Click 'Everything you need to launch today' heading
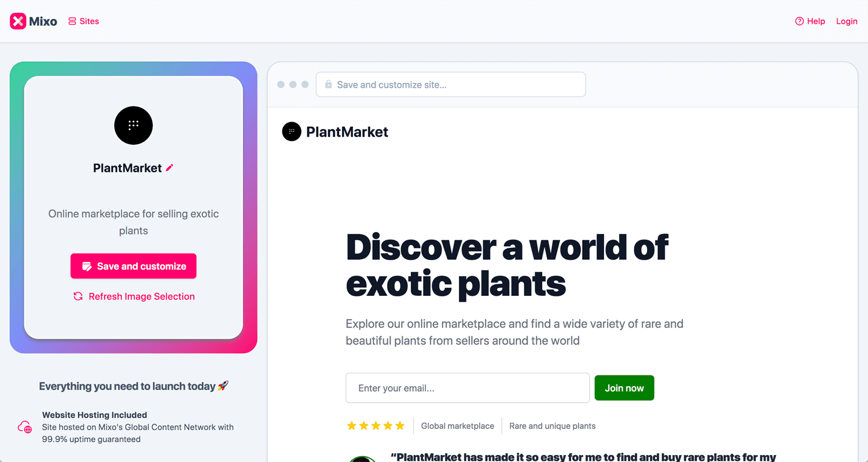This screenshot has width=868, height=462. (134, 386)
